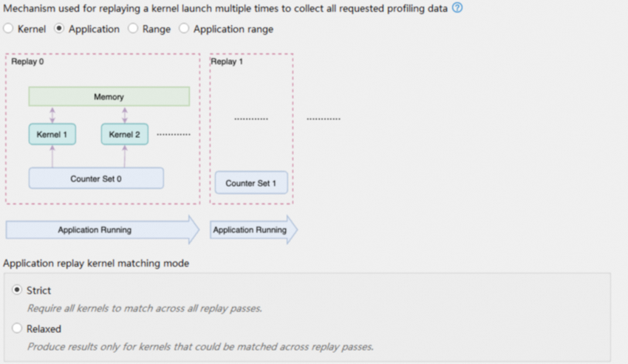Click the Application replay kernel matching mode heading
628x364 pixels.
(x=96, y=264)
